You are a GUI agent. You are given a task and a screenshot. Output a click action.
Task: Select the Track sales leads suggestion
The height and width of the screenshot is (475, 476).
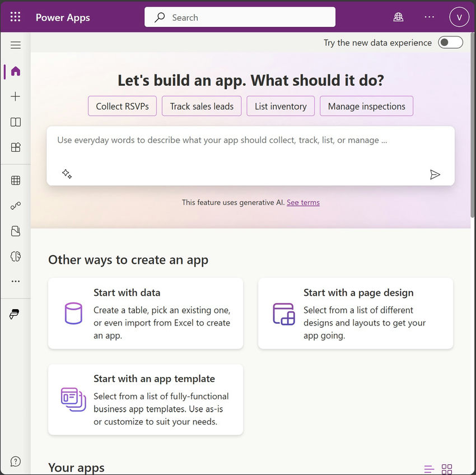202,106
